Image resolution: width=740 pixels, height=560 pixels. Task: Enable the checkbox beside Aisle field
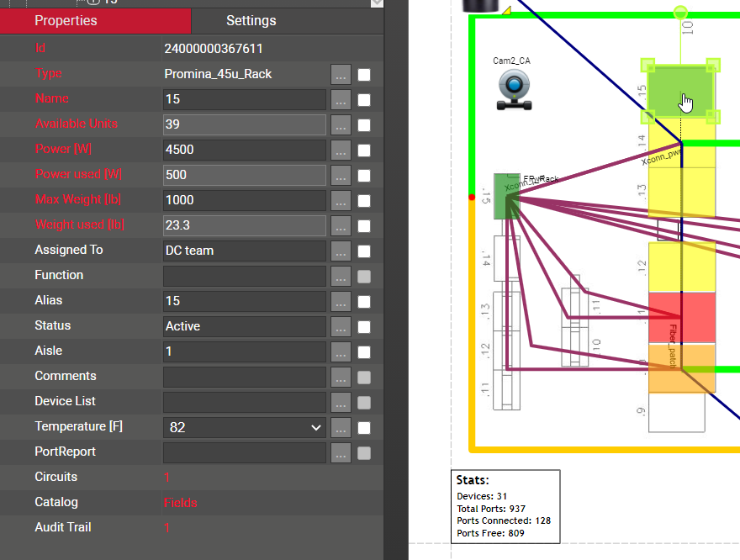[x=364, y=352]
